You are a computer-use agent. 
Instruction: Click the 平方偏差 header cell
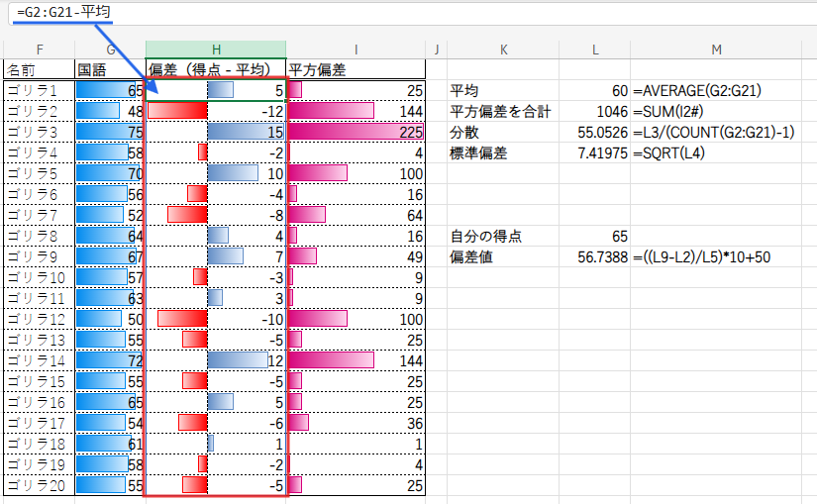tap(356, 69)
